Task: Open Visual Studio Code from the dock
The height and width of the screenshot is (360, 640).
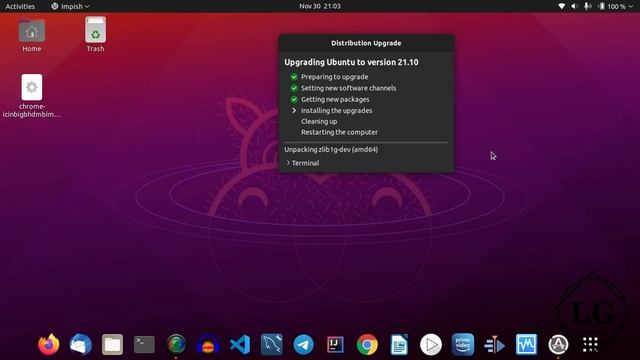Action: coord(240,344)
